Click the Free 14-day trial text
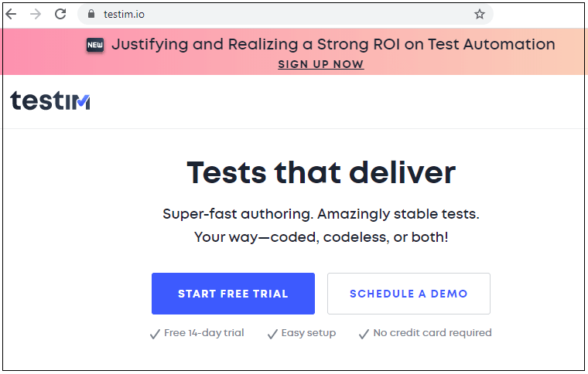The width and height of the screenshot is (588, 374). point(204,333)
